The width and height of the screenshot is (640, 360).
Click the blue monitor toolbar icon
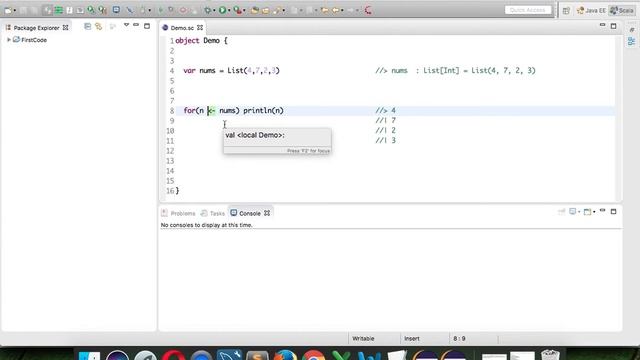116,10
